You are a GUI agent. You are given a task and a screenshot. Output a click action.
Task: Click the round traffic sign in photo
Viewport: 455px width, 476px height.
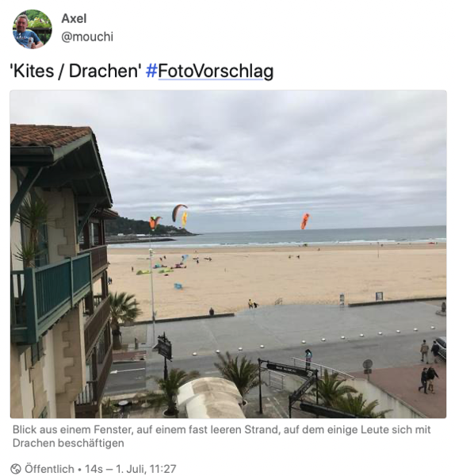point(368,363)
